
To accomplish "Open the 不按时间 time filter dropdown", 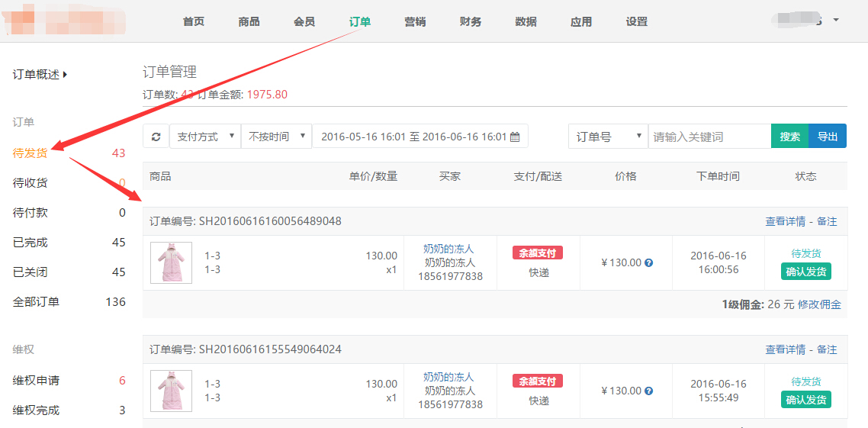I will (x=276, y=137).
